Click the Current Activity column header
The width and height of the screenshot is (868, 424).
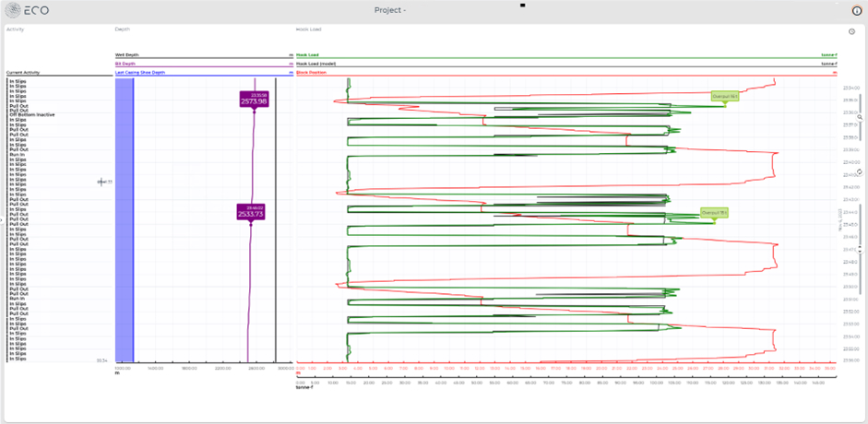pyautogui.click(x=23, y=72)
